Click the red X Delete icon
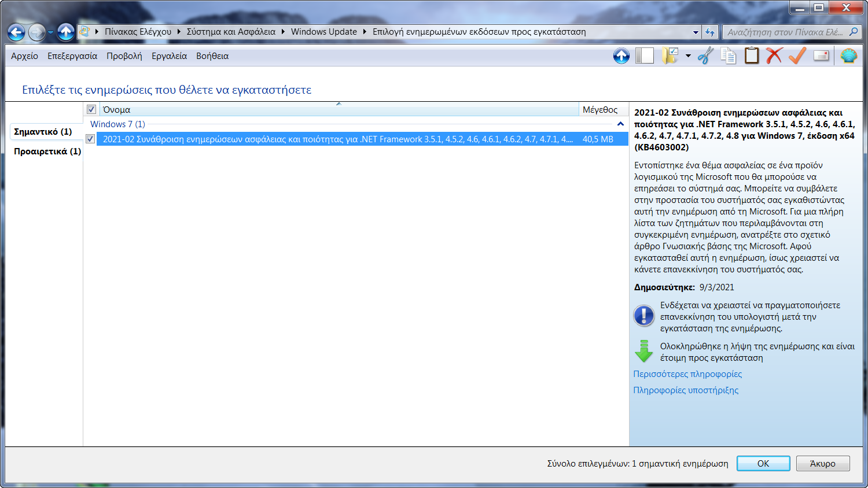Image resolution: width=868 pixels, height=488 pixels. click(x=774, y=56)
